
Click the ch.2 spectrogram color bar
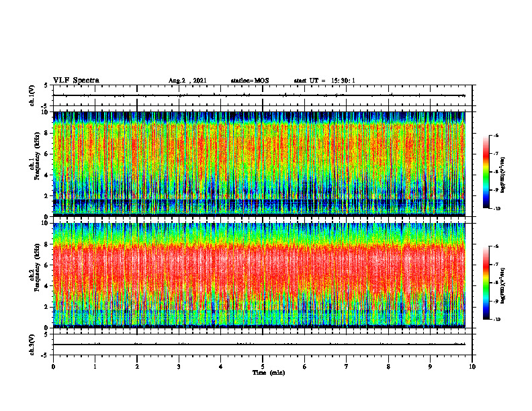coord(486,283)
